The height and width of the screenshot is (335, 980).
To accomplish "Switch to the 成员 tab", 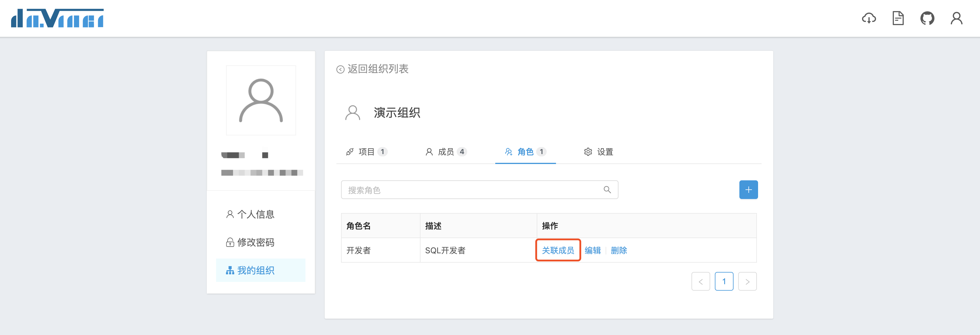I will tap(446, 152).
